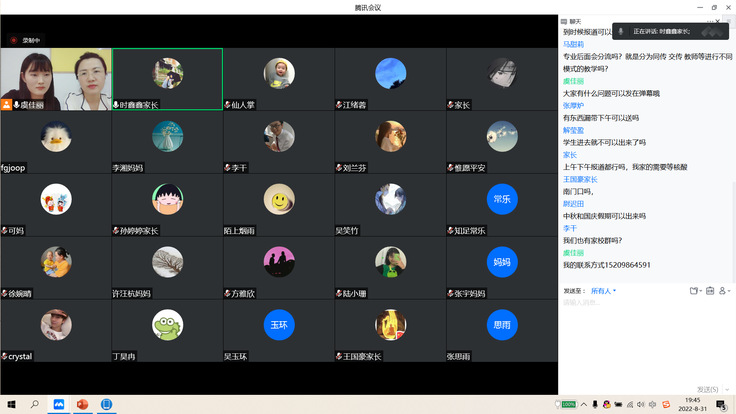Open PowerPoint from the taskbar
This screenshot has height=414, width=736.
83,404
